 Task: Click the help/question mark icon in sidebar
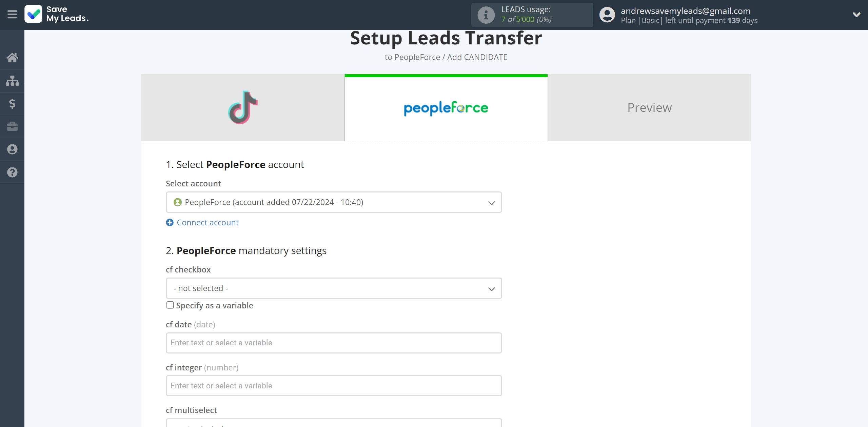(x=12, y=172)
